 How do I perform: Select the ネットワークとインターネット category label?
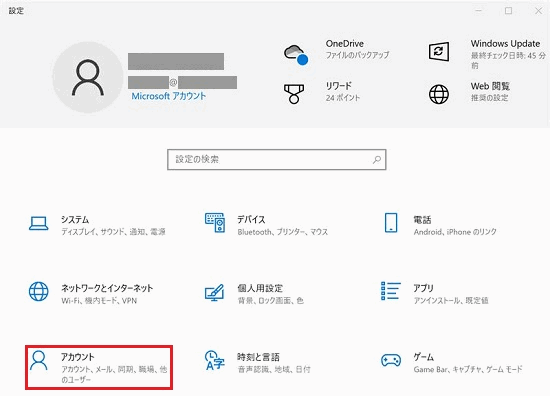tap(107, 288)
